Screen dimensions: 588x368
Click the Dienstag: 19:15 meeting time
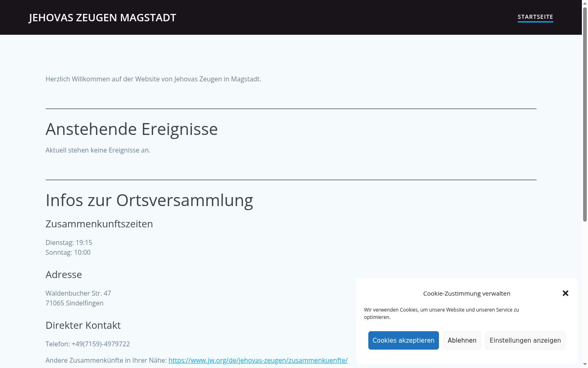[x=69, y=242]
